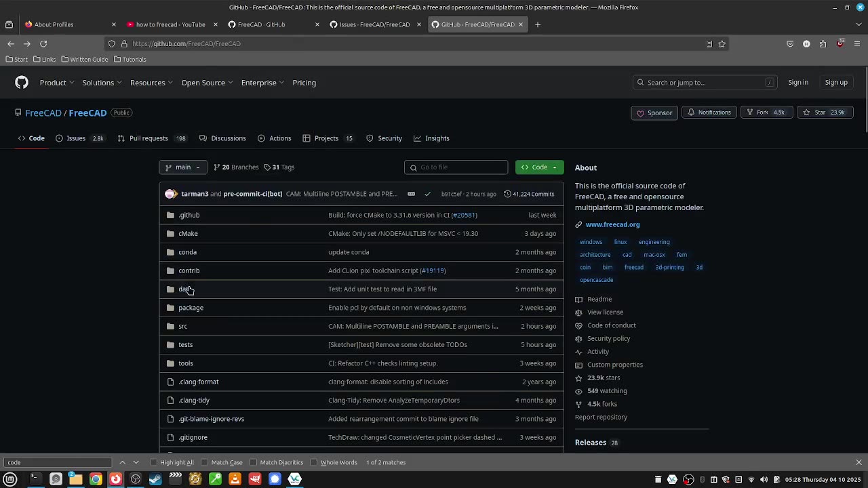Expand the Solutions menu
This screenshot has width=868, height=488.
(x=102, y=83)
